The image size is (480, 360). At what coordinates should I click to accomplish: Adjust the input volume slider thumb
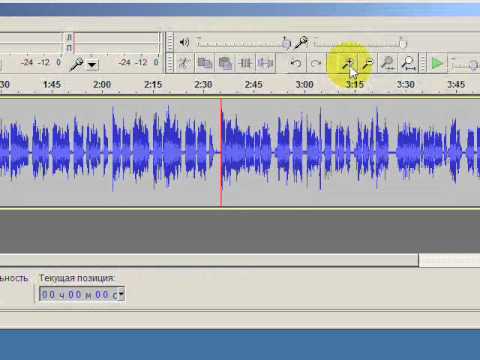tap(403, 43)
